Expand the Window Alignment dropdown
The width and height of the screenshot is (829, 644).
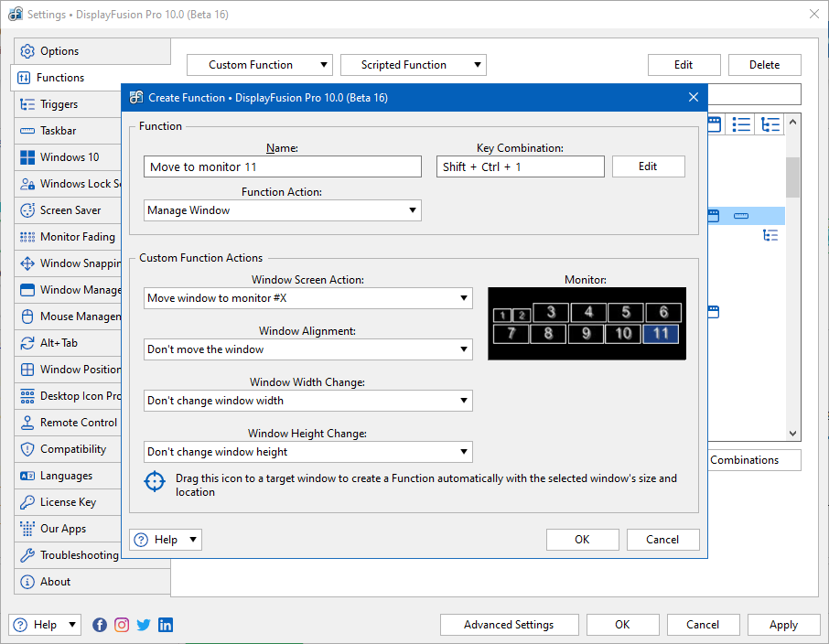(x=308, y=349)
